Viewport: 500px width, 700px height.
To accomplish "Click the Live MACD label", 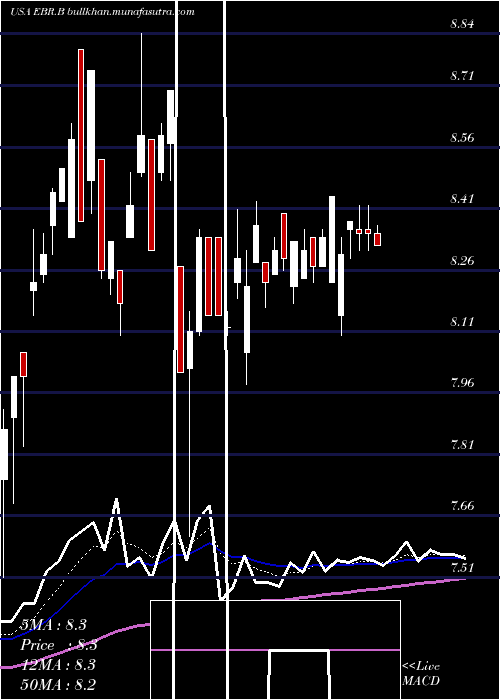I will point(421,674).
